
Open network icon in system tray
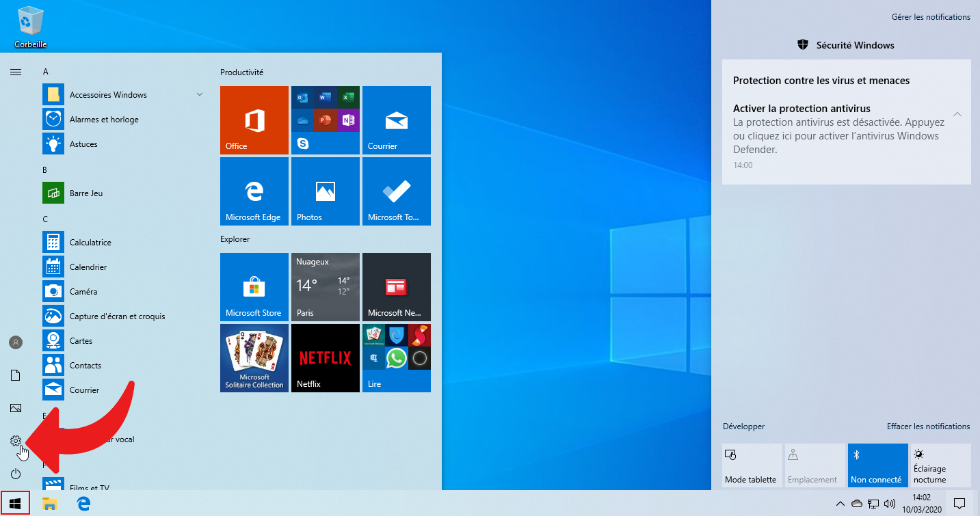click(873, 504)
